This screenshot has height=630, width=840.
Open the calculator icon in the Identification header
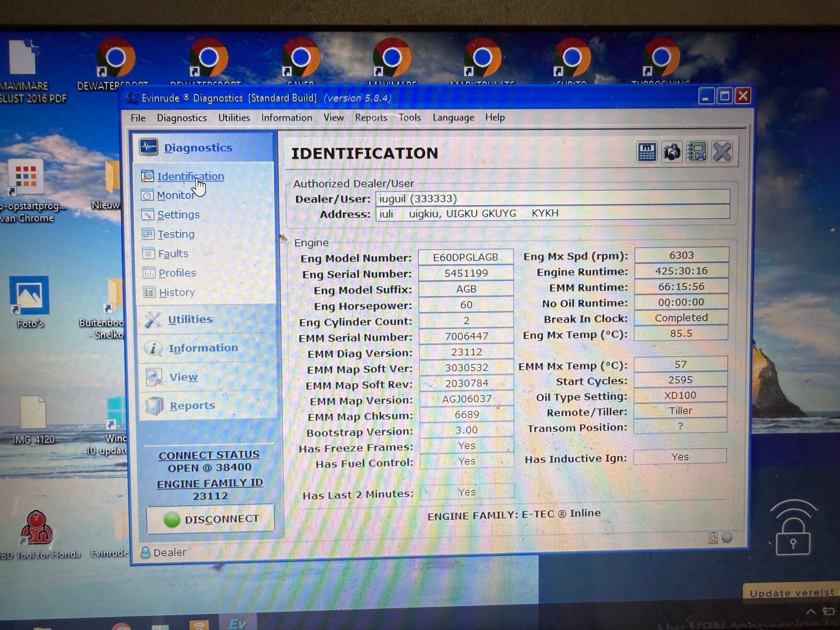(647, 152)
